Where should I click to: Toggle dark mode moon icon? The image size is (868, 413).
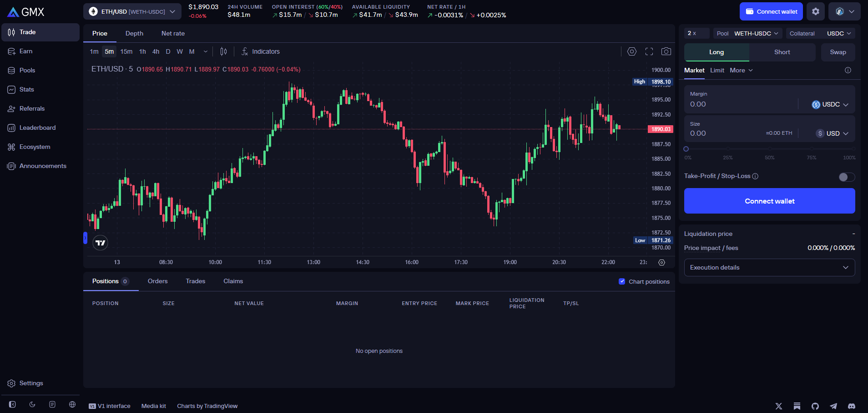pyautogui.click(x=32, y=404)
